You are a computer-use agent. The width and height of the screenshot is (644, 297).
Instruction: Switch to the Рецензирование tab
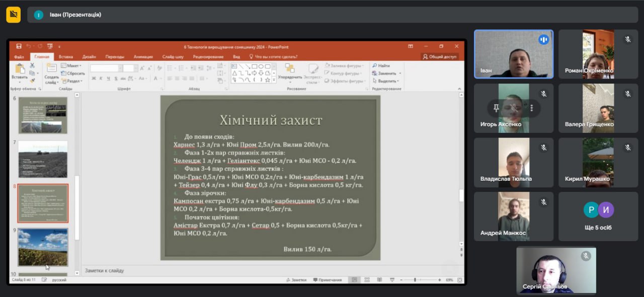tap(208, 57)
